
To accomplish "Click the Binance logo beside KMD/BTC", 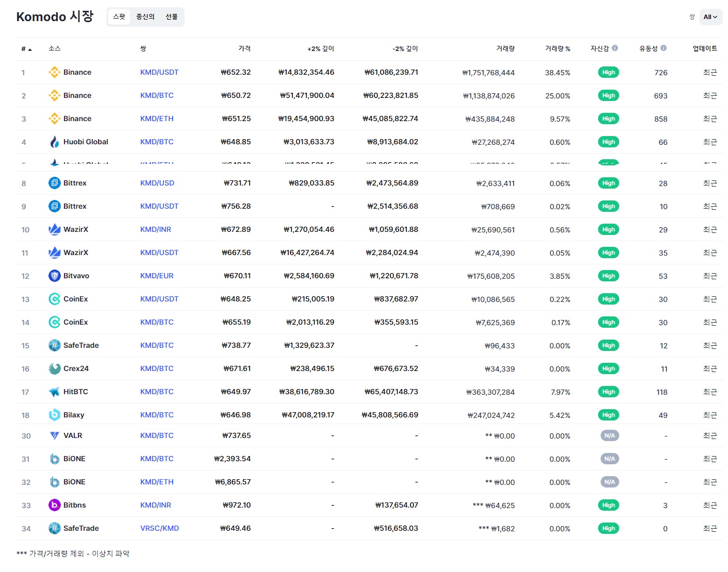I will pos(54,95).
